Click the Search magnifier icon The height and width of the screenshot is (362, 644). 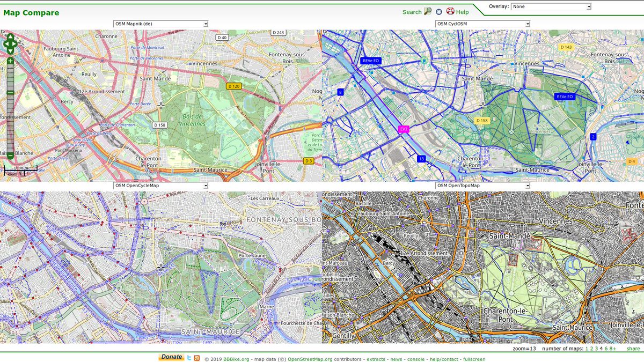pos(428,12)
